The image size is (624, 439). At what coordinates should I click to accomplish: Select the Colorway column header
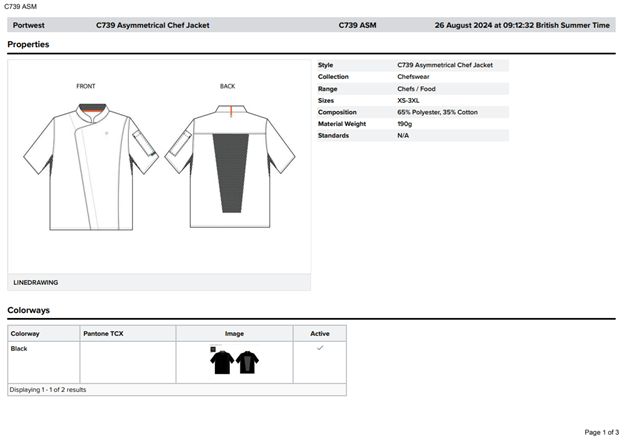[x=25, y=333]
